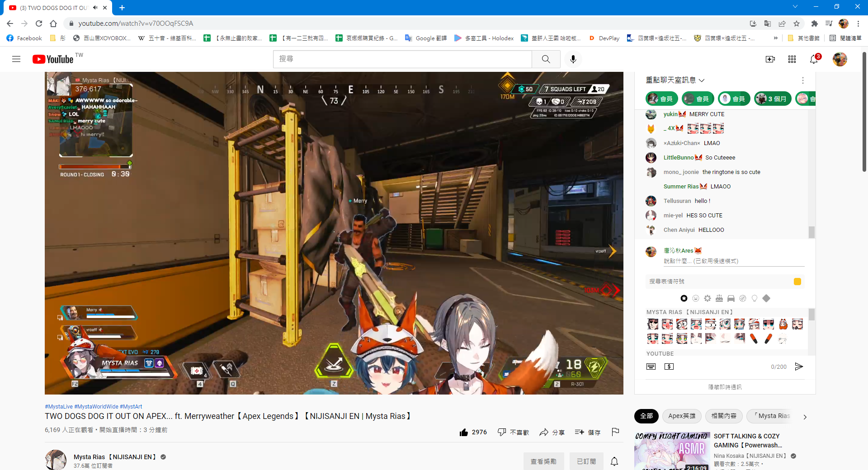Pick the yellow emoji skin tone swatch
This screenshot has height=470, width=868.
pos(797,282)
